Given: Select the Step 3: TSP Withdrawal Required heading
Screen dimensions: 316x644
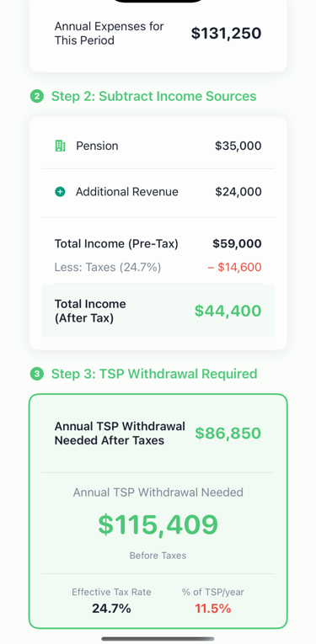Looking at the screenshot, I should (x=154, y=374).
